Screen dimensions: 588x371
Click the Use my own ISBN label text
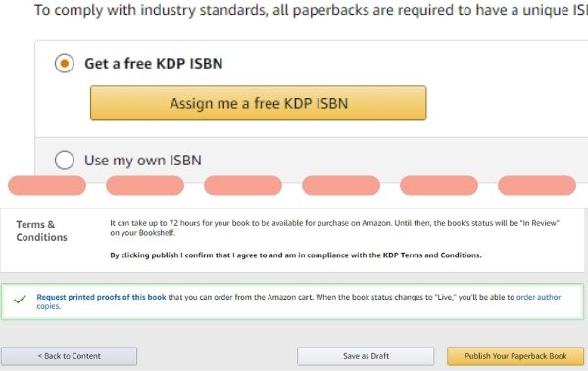(143, 161)
